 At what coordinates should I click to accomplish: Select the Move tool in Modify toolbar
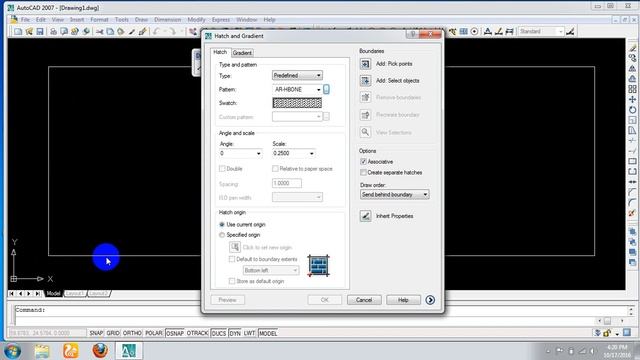(632, 99)
